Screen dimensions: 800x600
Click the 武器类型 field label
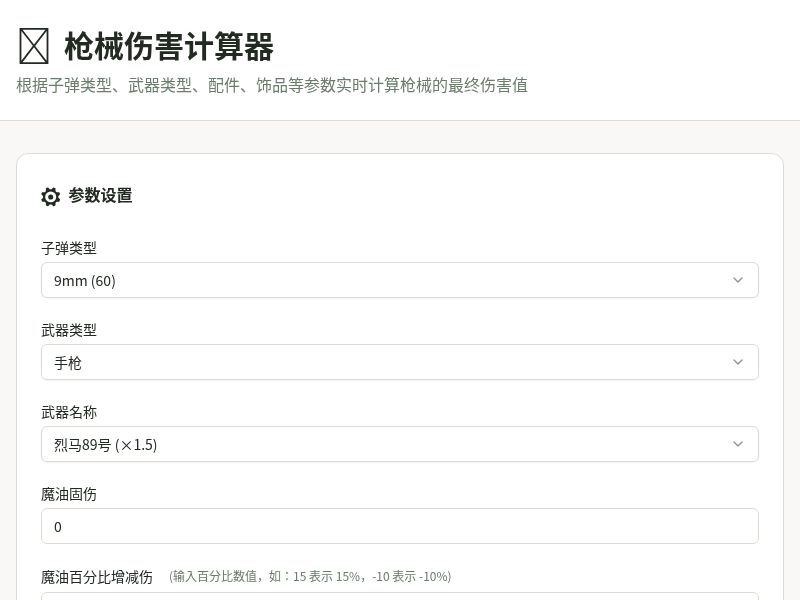[69, 330]
